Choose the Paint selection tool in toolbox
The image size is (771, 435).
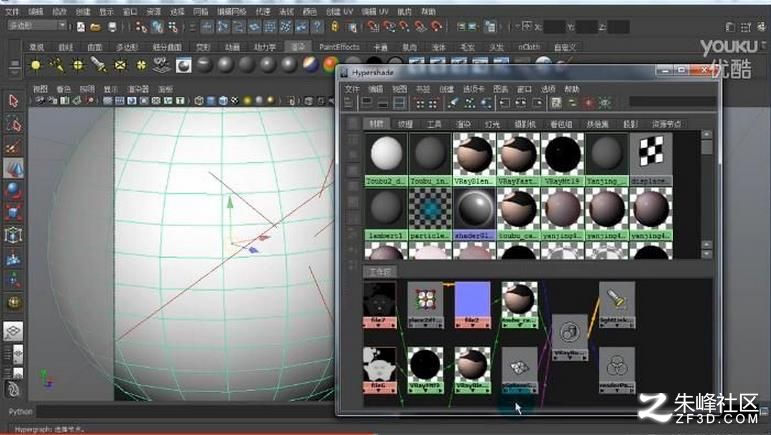coord(13,146)
